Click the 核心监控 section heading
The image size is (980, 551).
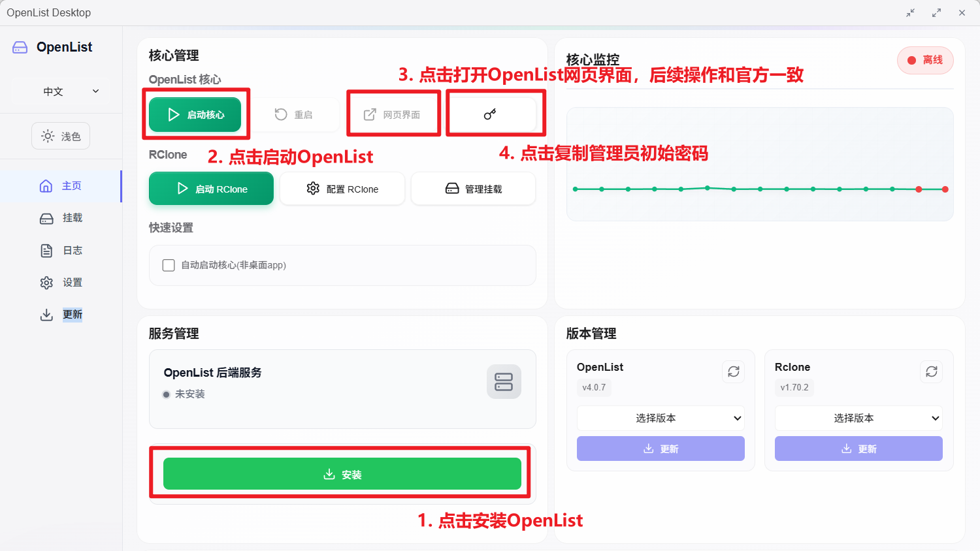593,59
